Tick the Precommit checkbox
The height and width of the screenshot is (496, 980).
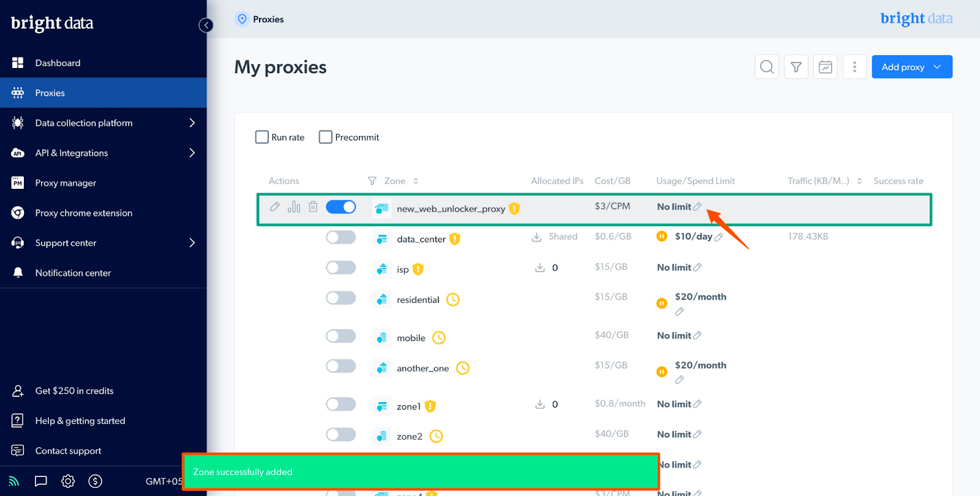point(326,137)
